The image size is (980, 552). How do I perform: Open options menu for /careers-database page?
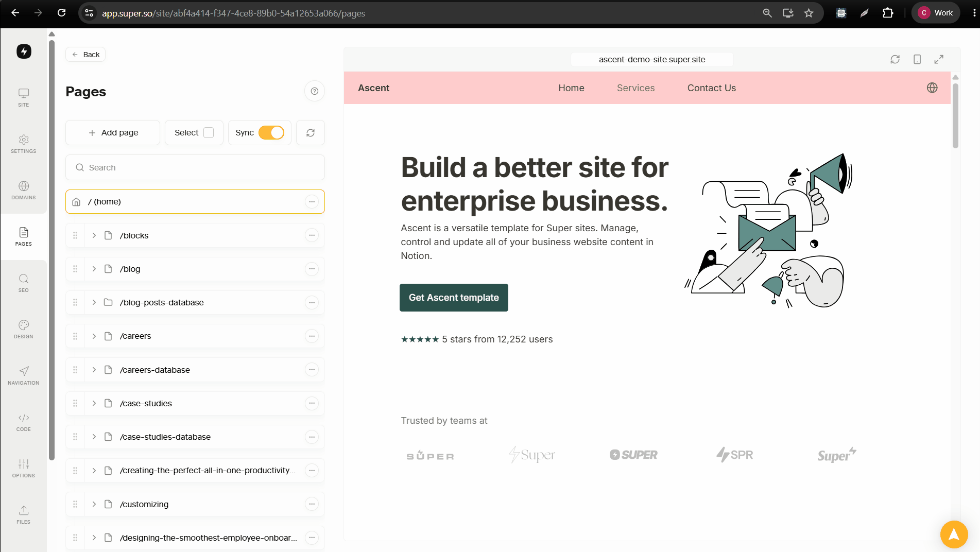click(x=312, y=370)
